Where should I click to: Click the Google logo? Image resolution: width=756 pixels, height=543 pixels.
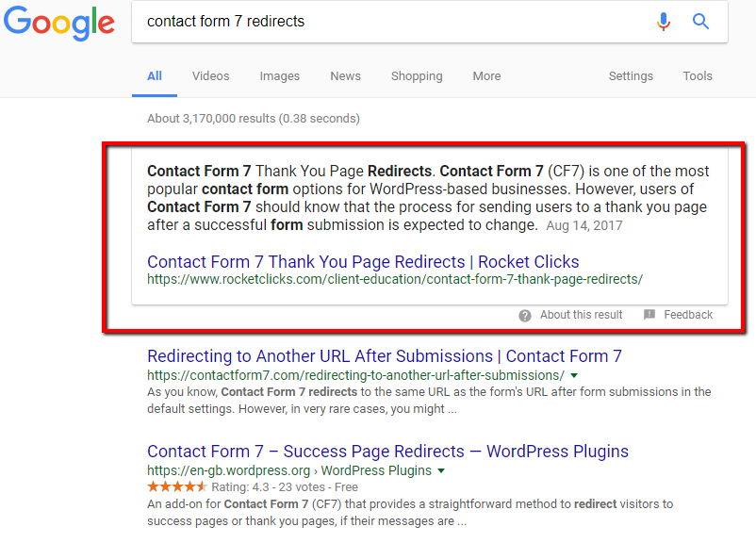pos(58,23)
